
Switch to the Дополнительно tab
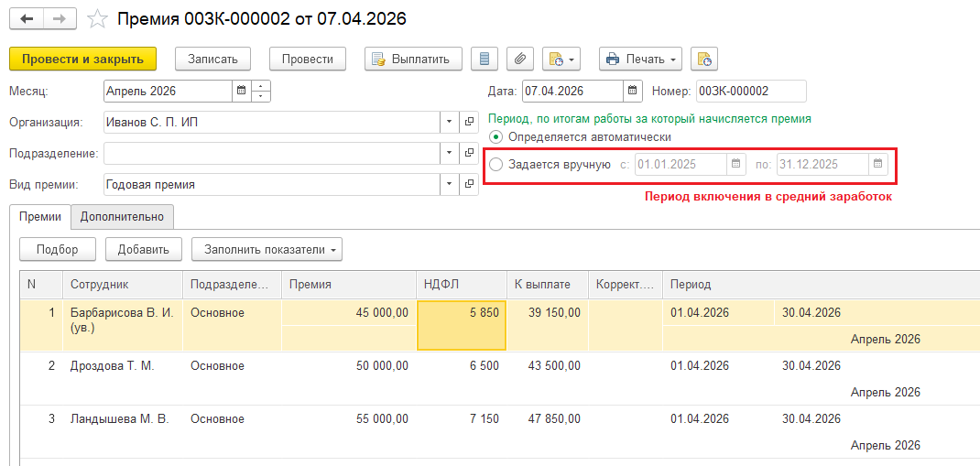(x=122, y=217)
